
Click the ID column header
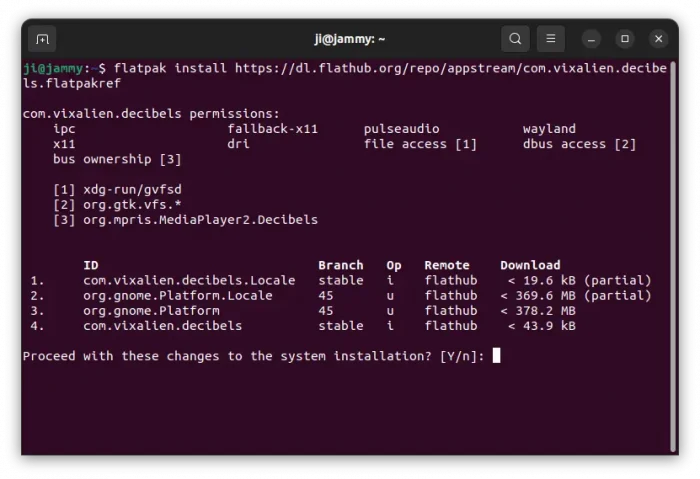click(91, 265)
